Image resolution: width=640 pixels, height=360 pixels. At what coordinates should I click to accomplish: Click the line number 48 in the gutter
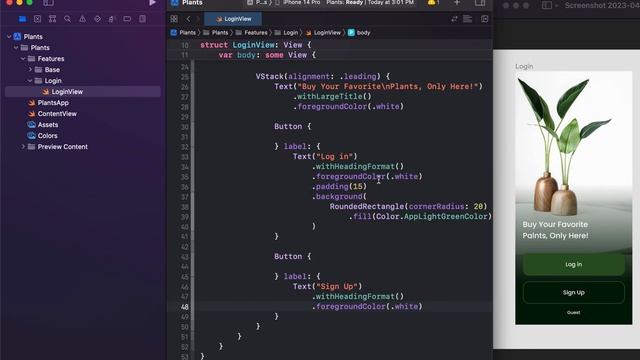[184, 307]
